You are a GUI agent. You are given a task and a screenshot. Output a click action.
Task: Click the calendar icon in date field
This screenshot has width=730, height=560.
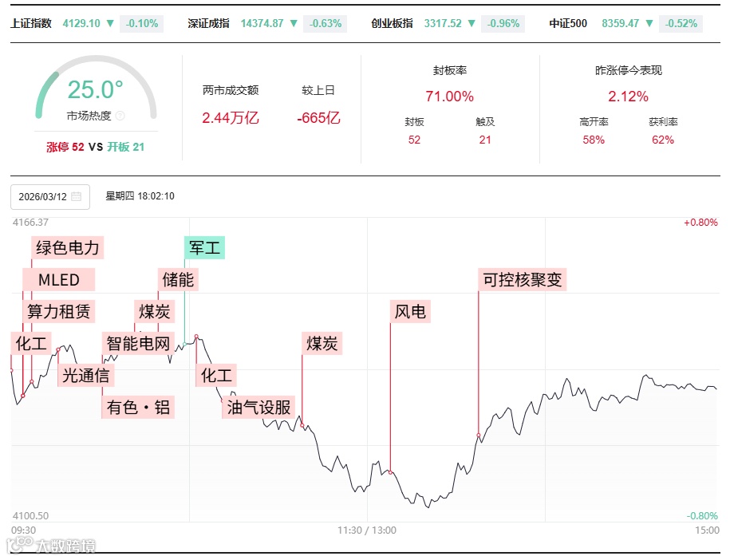(x=77, y=196)
